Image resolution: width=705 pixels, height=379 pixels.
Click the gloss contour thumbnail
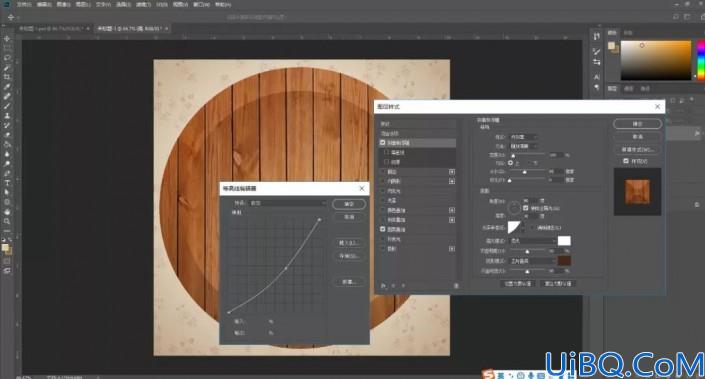tap(514, 227)
